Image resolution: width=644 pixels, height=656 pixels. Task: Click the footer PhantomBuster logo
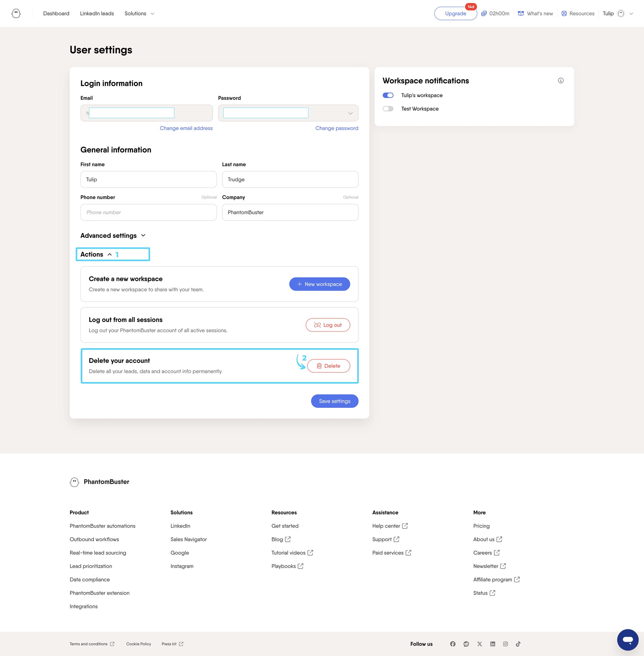click(99, 482)
